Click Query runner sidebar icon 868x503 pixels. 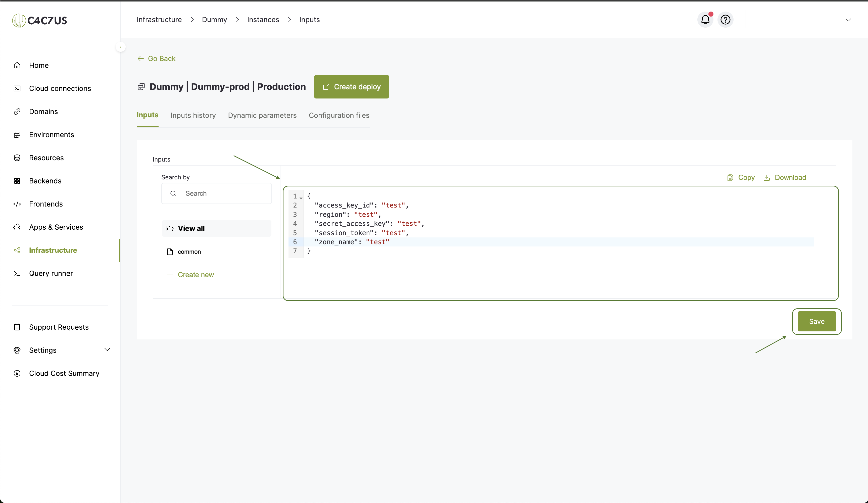[x=17, y=273]
